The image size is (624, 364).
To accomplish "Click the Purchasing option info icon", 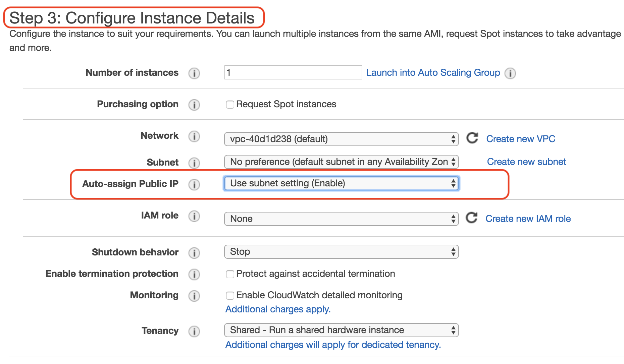I will coord(194,105).
